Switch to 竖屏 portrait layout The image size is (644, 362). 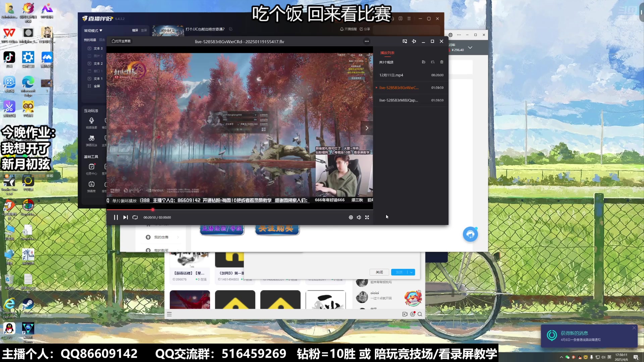tap(144, 30)
